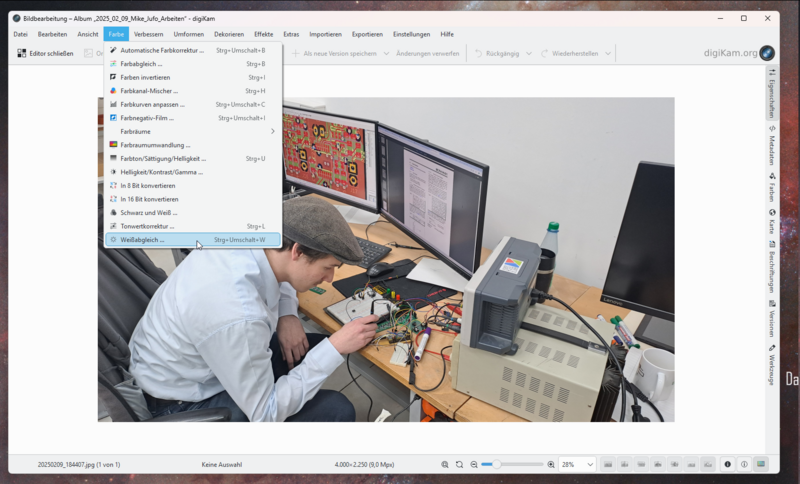Image resolution: width=800 pixels, height=484 pixels.
Task: Open the Karte sidebar tab
Action: pyautogui.click(x=772, y=221)
